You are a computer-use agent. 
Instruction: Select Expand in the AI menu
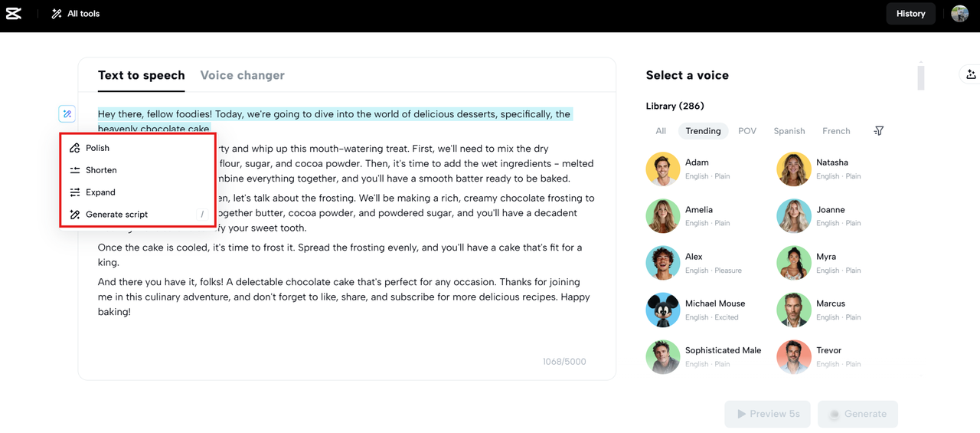tap(100, 192)
